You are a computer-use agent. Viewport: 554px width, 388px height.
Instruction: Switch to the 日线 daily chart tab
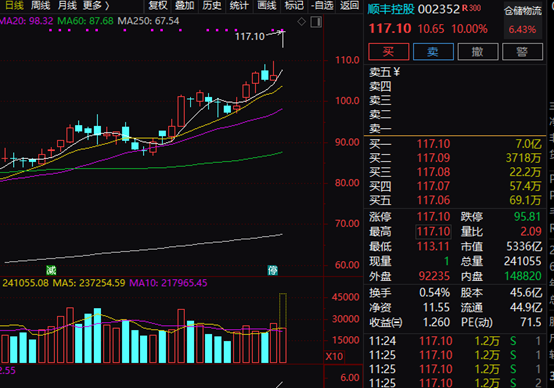point(13,5)
